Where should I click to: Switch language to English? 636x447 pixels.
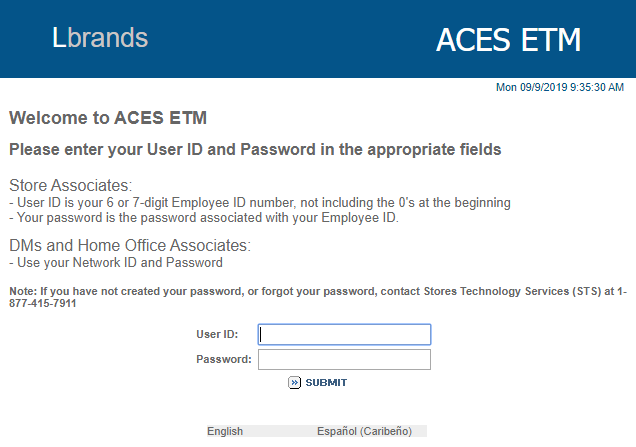225,431
